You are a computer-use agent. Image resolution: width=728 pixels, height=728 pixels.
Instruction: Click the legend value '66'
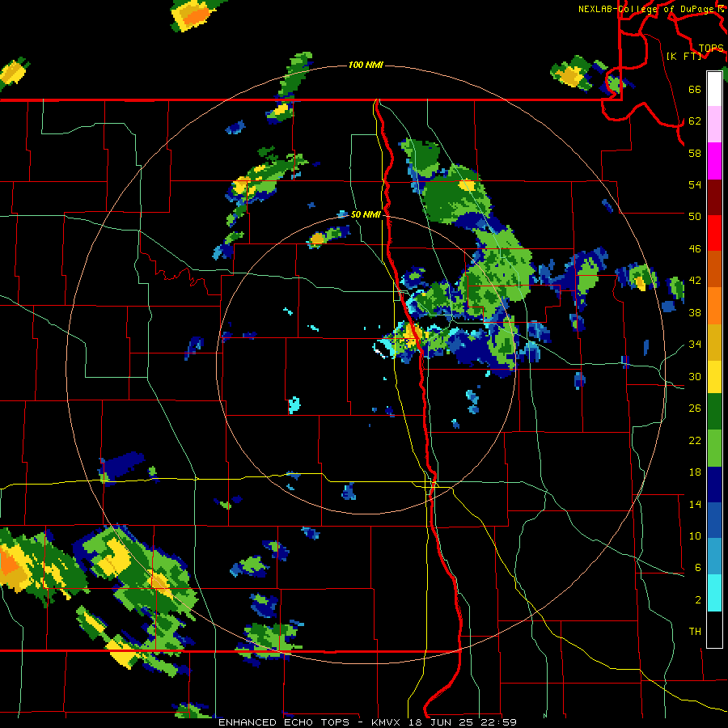point(695,89)
